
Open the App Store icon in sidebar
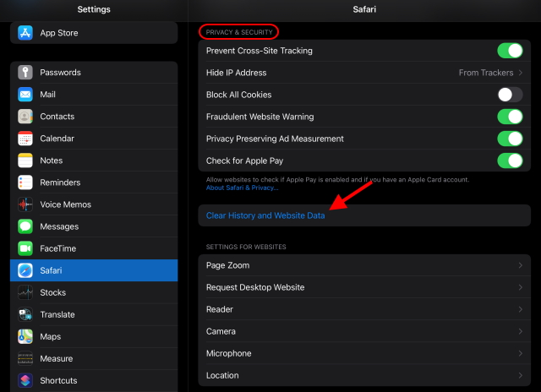25,33
